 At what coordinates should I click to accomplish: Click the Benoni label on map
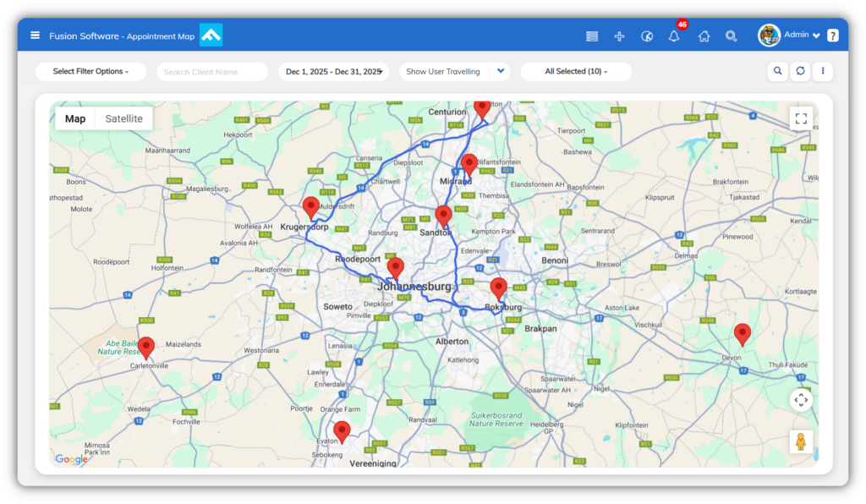click(x=555, y=260)
